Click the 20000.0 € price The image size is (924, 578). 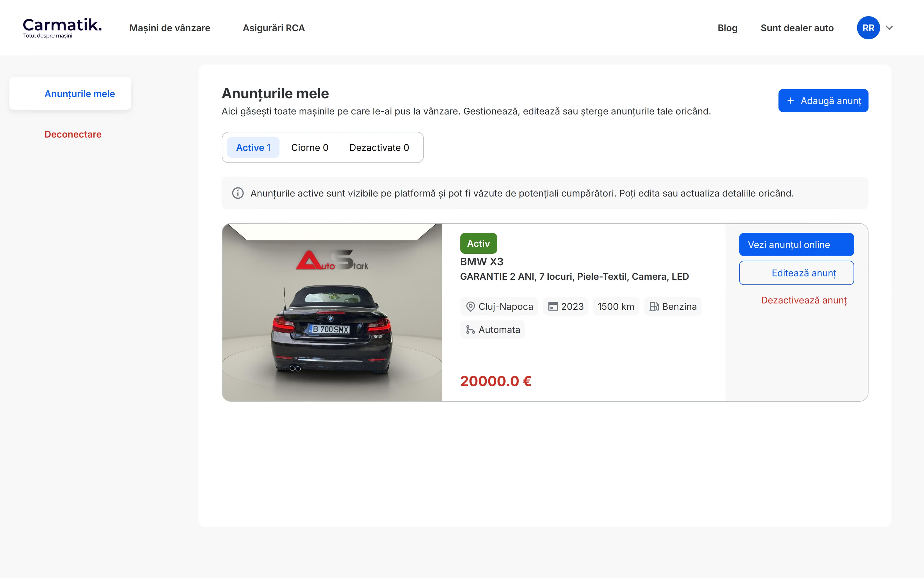[x=496, y=381]
